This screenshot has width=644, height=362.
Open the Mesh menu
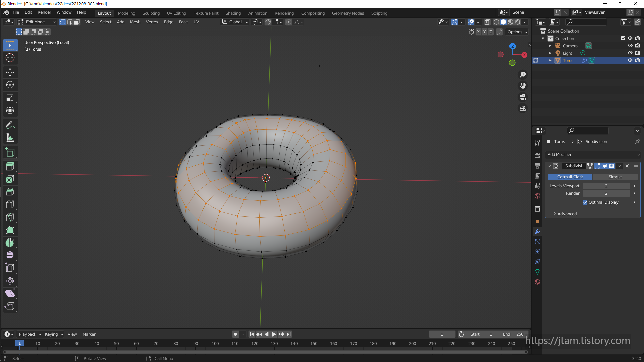click(x=135, y=22)
